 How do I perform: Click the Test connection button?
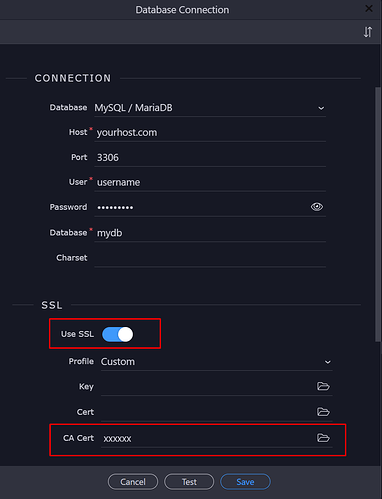pos(189,482)
